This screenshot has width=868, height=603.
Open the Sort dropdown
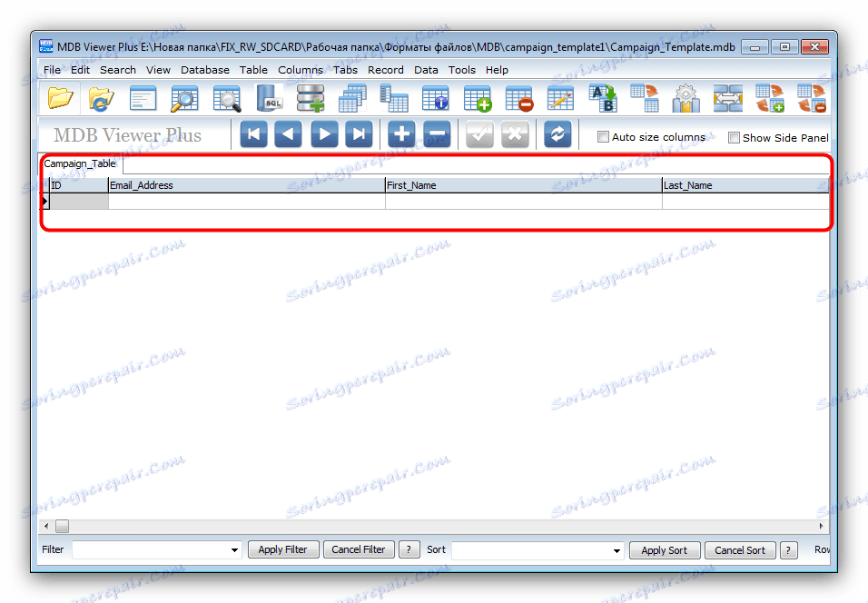click(x=616, y=550)
